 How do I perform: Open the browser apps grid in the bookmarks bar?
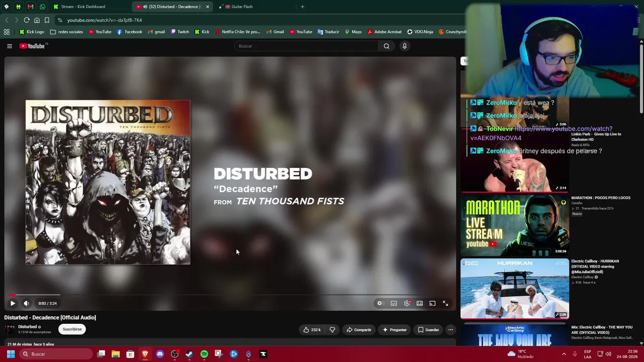7,32
